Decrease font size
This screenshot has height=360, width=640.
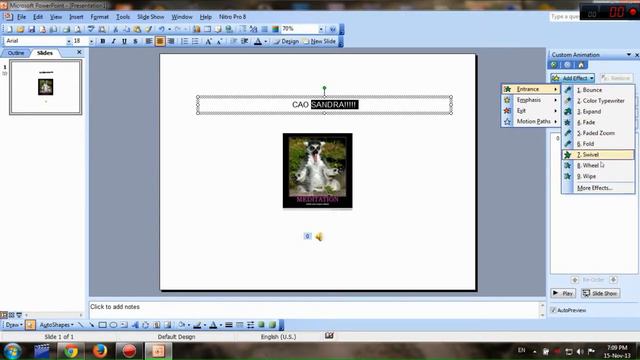coord(220,41)
